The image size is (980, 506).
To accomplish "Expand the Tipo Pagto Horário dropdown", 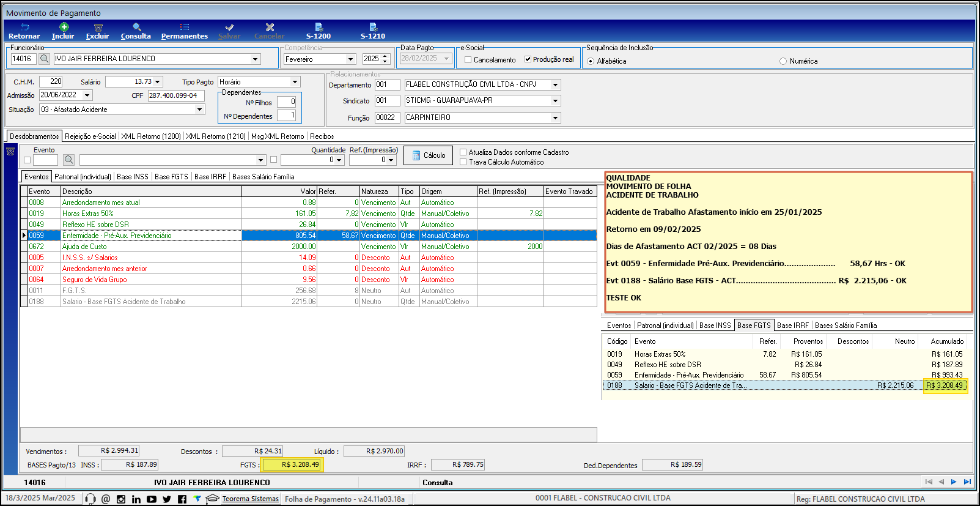I will point(295,82).
